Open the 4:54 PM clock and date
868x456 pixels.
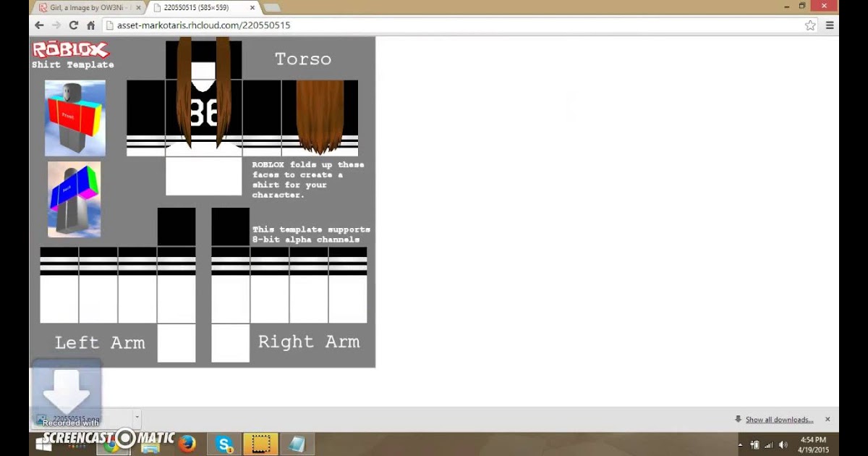[812, 444]
